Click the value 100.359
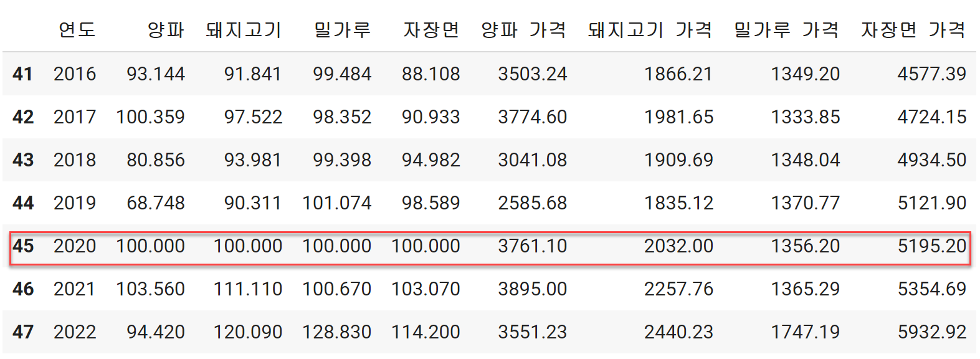980x359 pixels. click(151, 117)
